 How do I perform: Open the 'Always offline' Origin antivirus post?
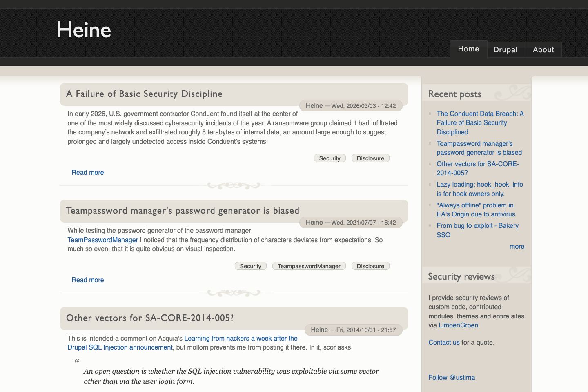coord(475,209)
